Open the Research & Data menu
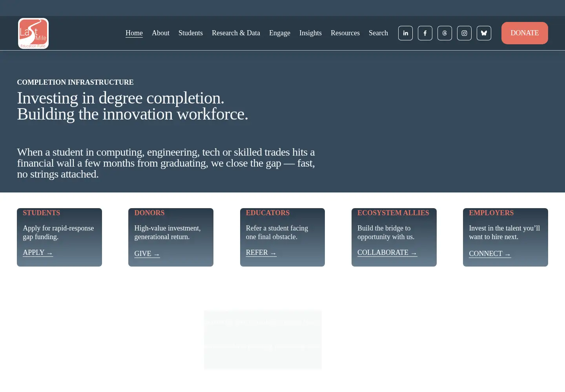This screenshot has width=565, height=392. point(236,33)
